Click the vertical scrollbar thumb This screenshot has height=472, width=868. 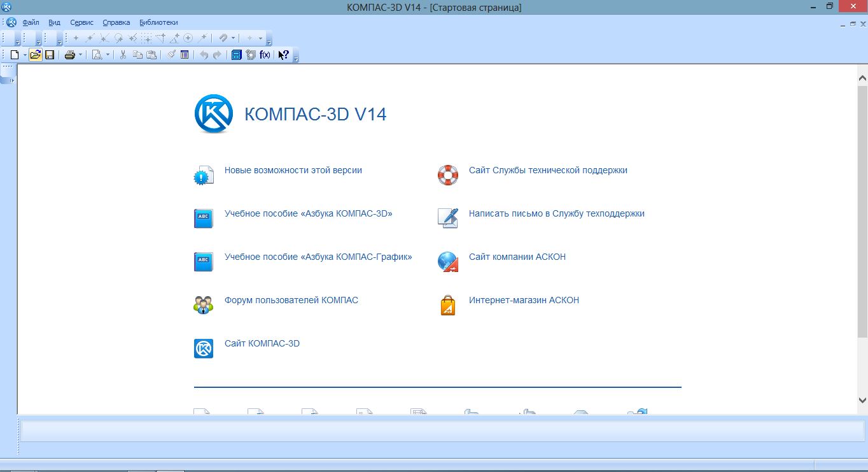pyautogui.click(x=862, y=211)
